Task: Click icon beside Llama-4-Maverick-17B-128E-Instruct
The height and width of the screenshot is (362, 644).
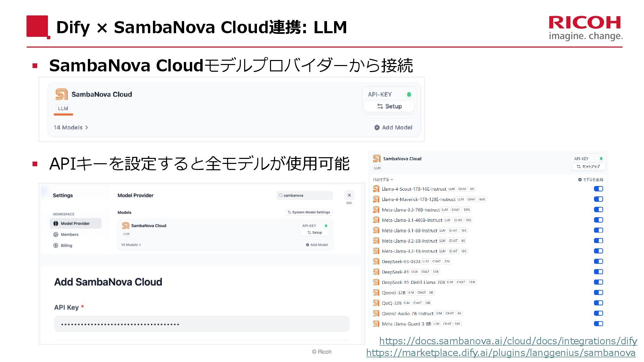Action: 376,199
